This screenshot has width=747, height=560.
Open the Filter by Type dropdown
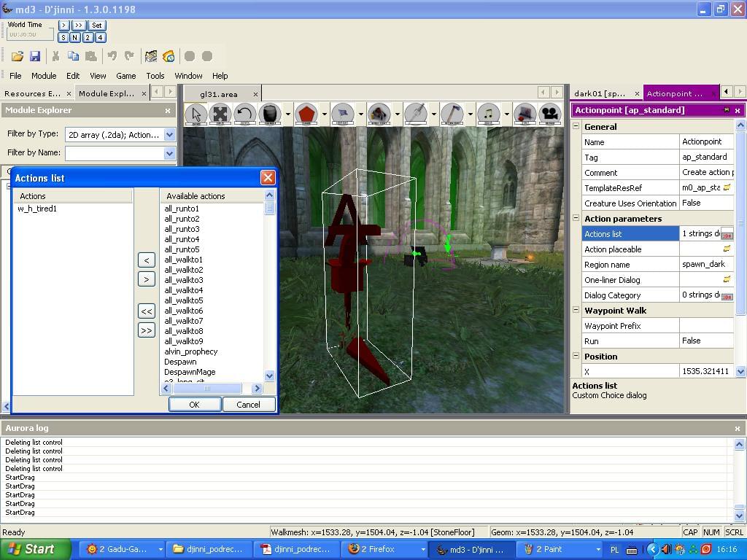tap(169, 134)
